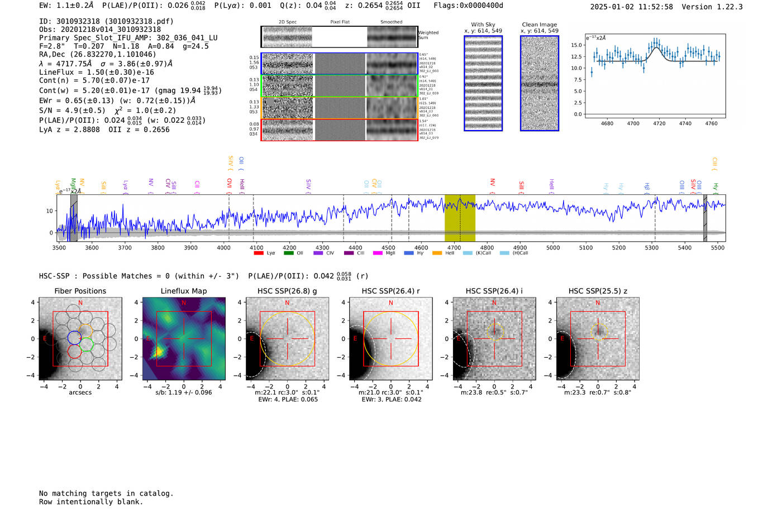The height and width of the screenshot is (532, 782).
Task: Click the "Row intentionally blank." text
Action: tap(91, 502)
